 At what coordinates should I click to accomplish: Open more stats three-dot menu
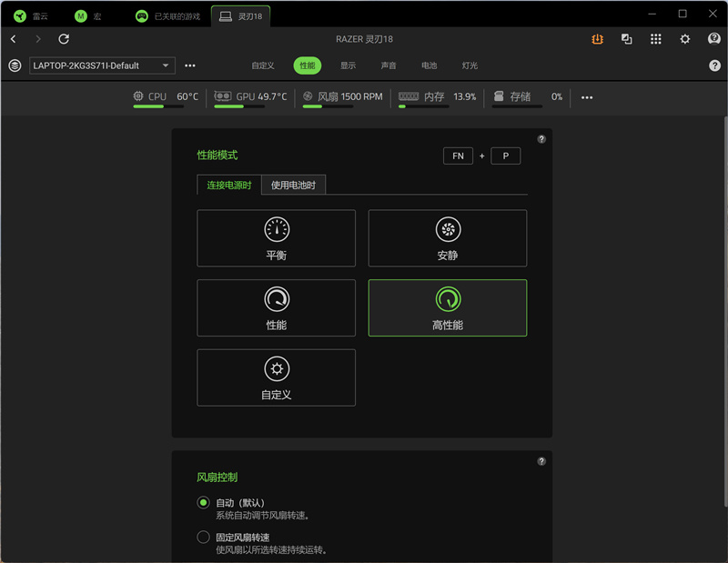coord(587,97)
